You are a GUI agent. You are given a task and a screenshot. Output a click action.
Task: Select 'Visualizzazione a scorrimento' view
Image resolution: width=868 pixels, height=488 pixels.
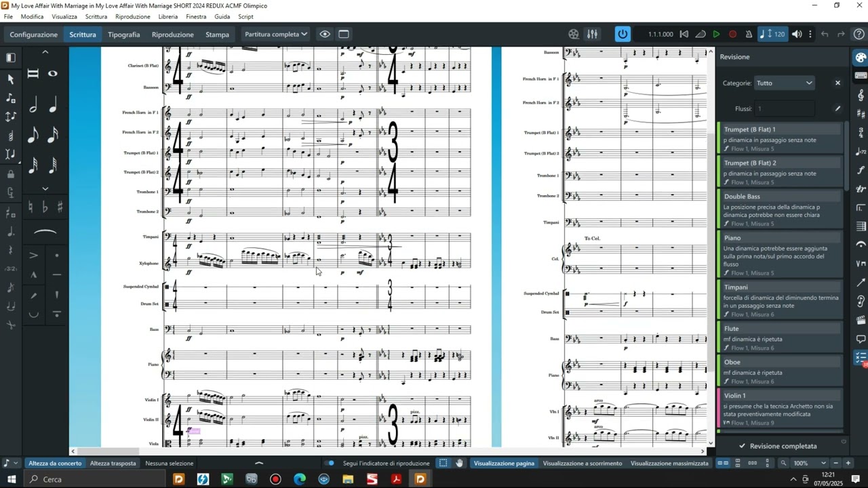click(x=583, y=464)
